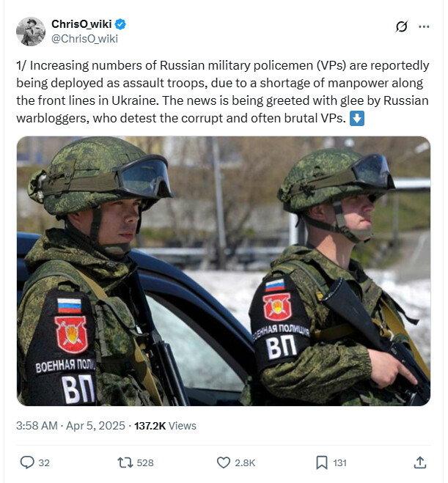
Task: Open the three-dot more options menu
Action: pyautogui.click(x=424, y=27)
